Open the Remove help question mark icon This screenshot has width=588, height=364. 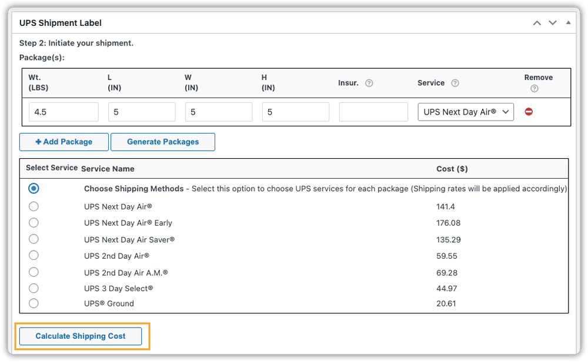[534, 88]
